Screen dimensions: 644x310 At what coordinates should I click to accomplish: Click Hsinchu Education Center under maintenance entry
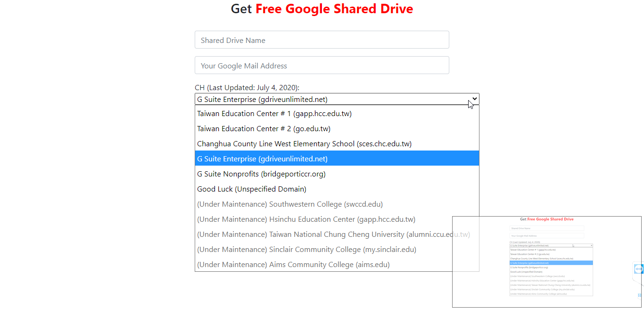tap(337, 219)
